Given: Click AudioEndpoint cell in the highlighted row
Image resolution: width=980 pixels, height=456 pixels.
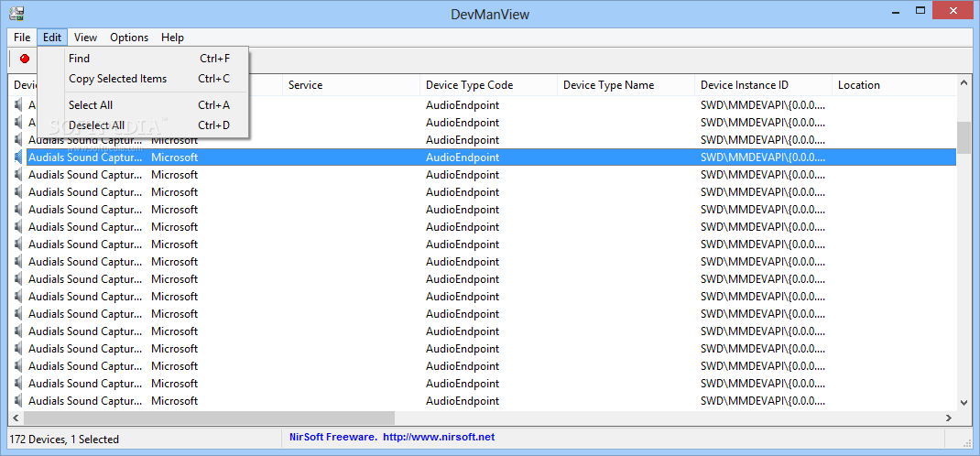Looking at the screenshot, I should click(463, 157).
